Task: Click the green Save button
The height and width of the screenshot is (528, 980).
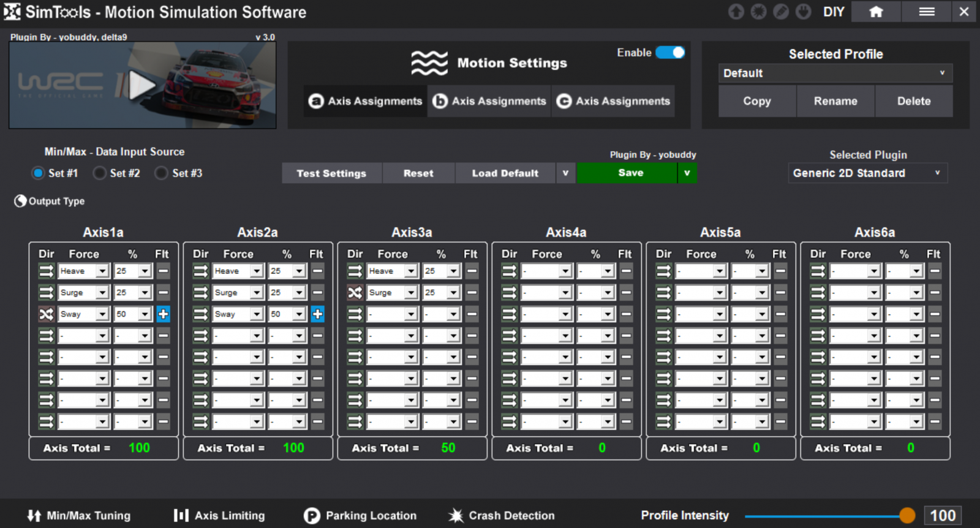Action: pyautogui.click(x=630, y=173)
